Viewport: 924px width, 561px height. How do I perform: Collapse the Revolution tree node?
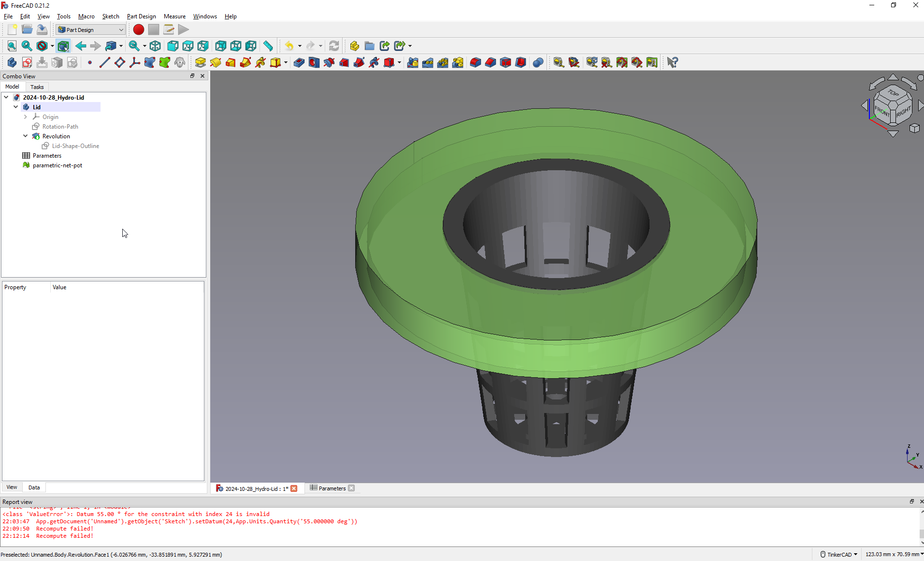(x=26, y=136)
